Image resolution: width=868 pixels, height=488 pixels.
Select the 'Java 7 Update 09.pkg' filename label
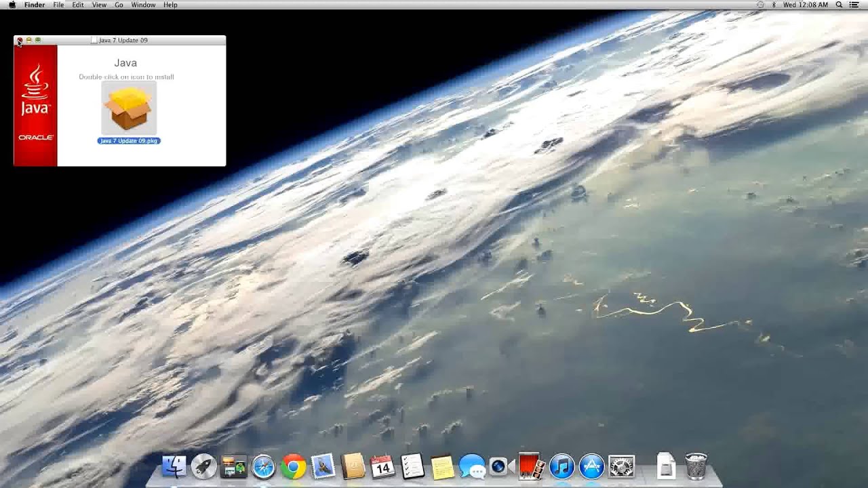click(129, 141)
